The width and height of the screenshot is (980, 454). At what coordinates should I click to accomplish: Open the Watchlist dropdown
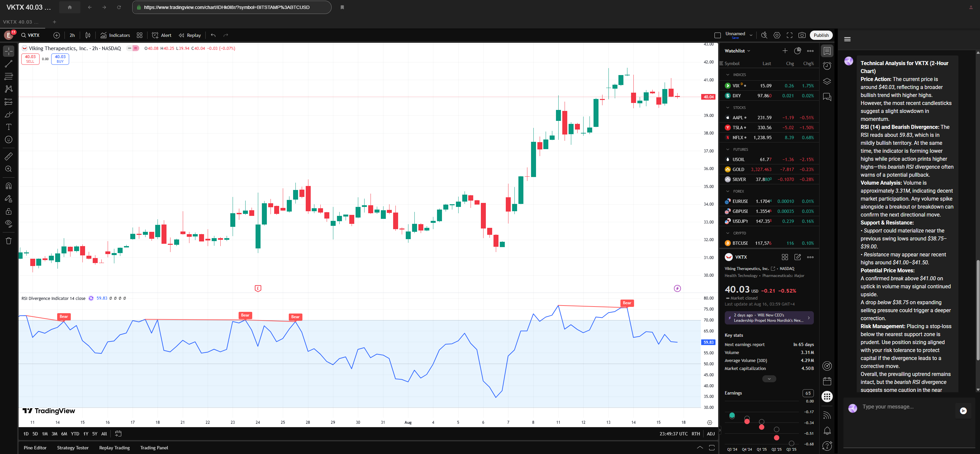(737, 50)
